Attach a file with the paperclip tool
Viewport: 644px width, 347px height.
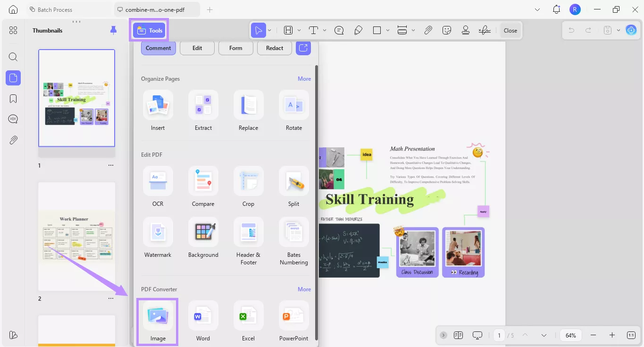tap(428, 30)
